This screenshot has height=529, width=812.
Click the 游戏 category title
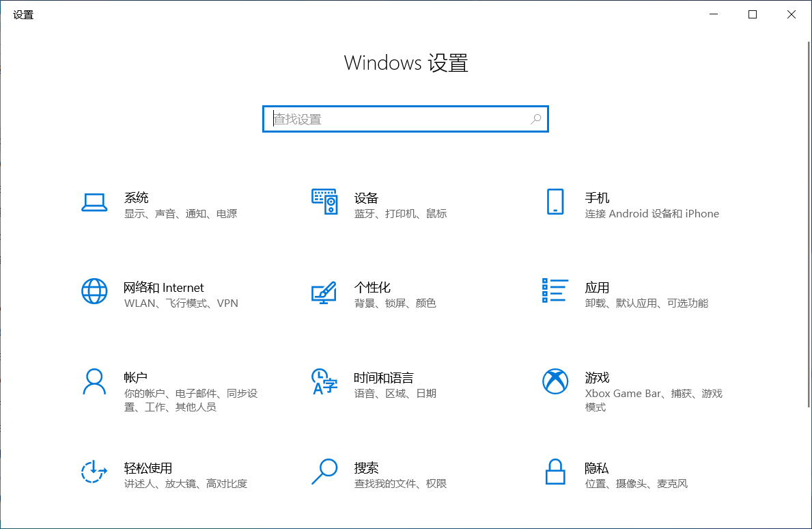597,378
